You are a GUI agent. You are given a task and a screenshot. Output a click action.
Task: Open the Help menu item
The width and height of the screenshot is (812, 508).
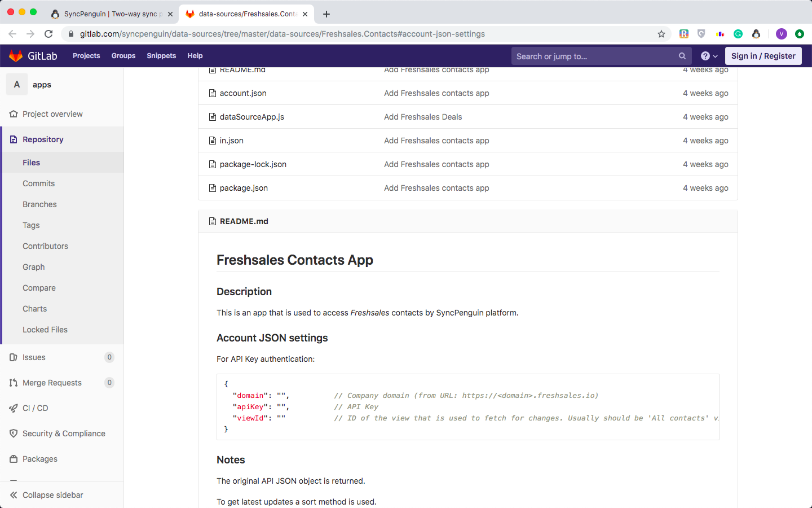pos(195,56)
